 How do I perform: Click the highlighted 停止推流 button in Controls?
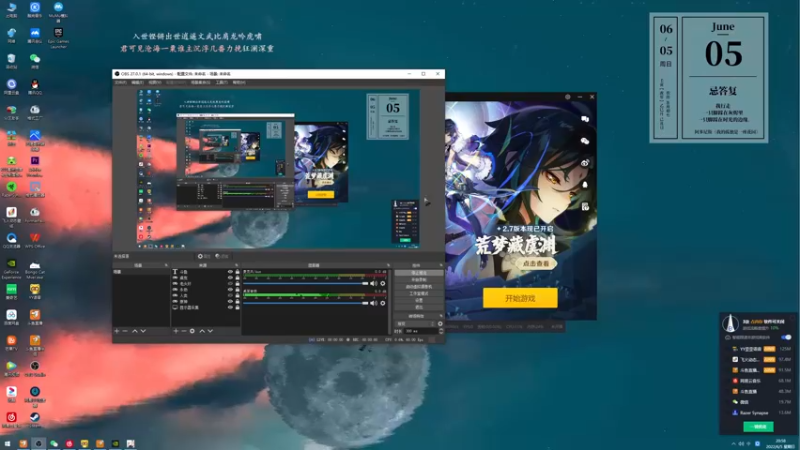click(418, 273)
